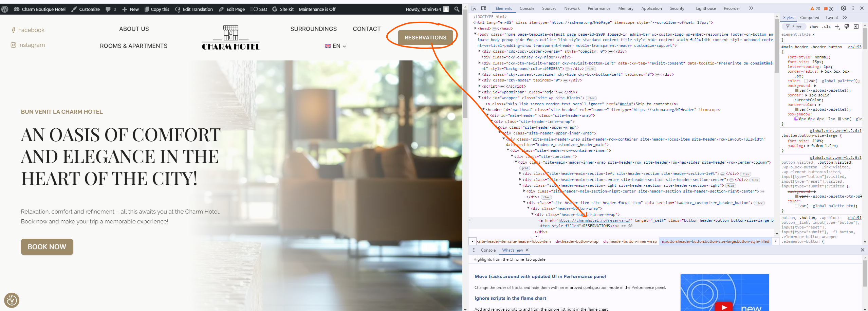
Task: Click the color swatch for --global-palette9
Action: 806,81
